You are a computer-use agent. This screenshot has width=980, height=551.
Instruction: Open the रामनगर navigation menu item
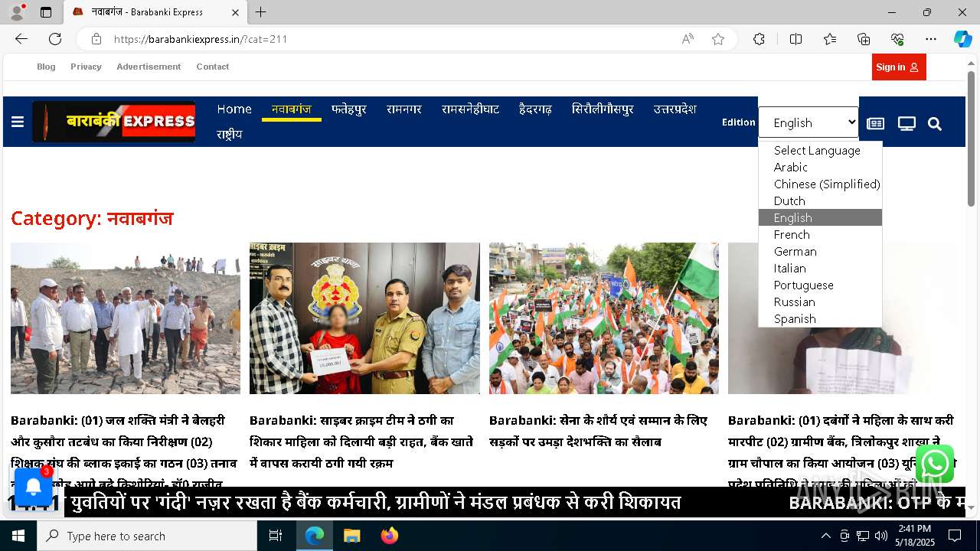click(x=404, y=109)
